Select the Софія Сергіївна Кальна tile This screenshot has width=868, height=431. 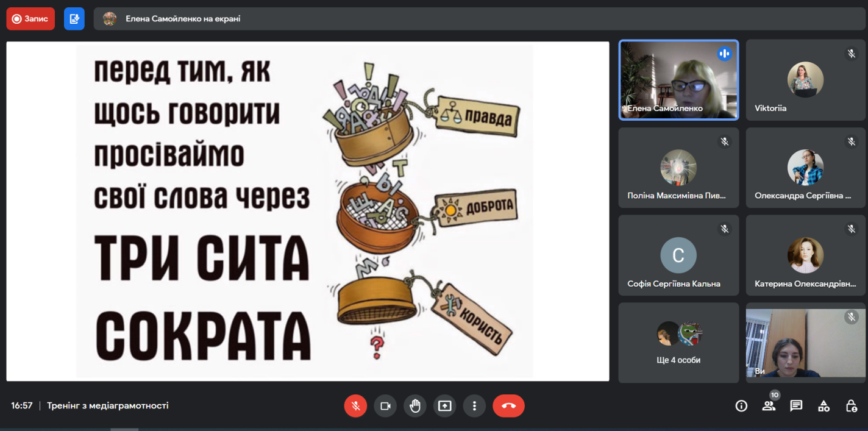click(678, 255)
